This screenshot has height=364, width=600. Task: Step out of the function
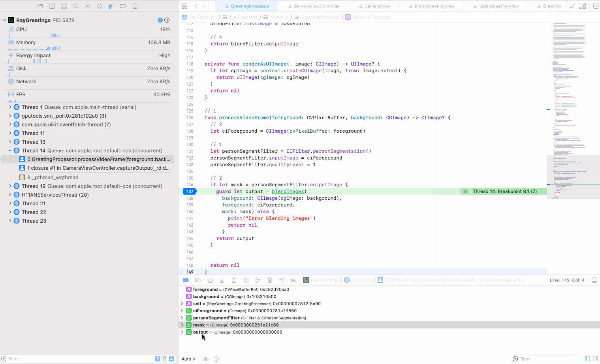(x=234, y=280)
